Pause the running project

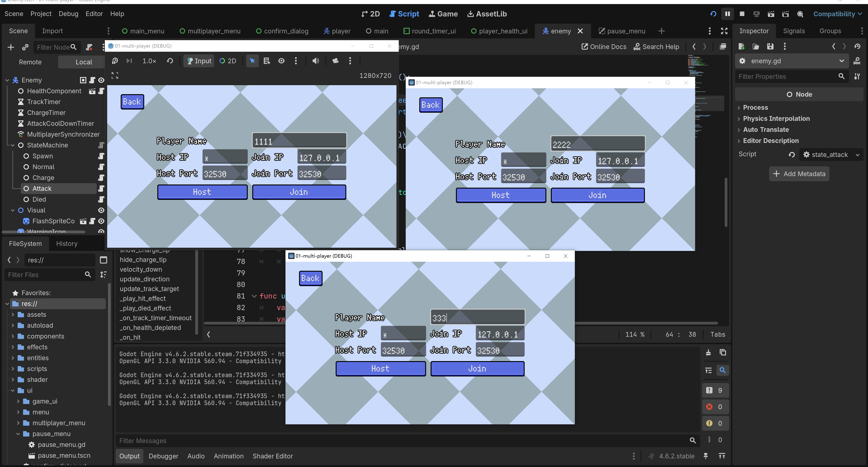coord(727,14)
